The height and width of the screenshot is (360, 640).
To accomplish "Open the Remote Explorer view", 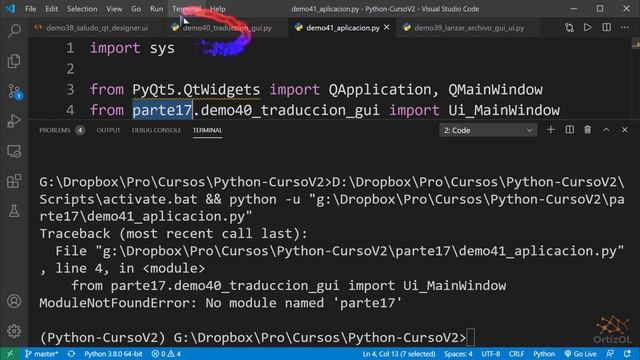I will 14,151.
